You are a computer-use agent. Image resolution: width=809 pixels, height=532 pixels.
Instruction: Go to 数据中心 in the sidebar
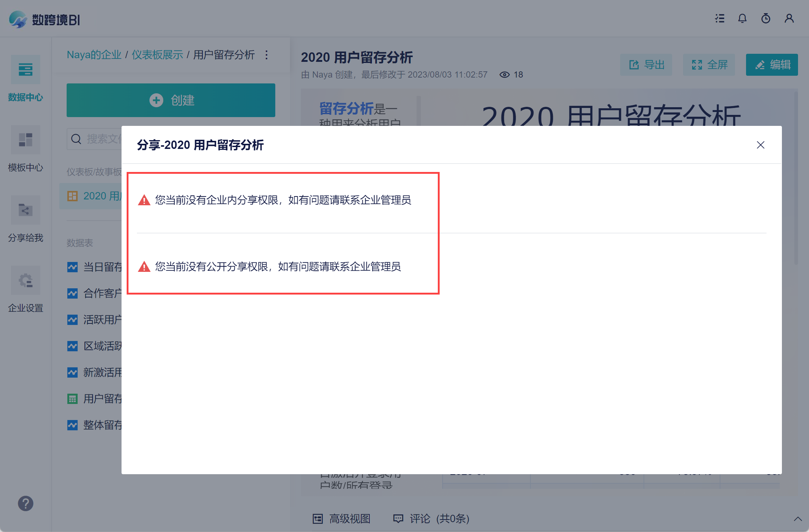[26, 78]
